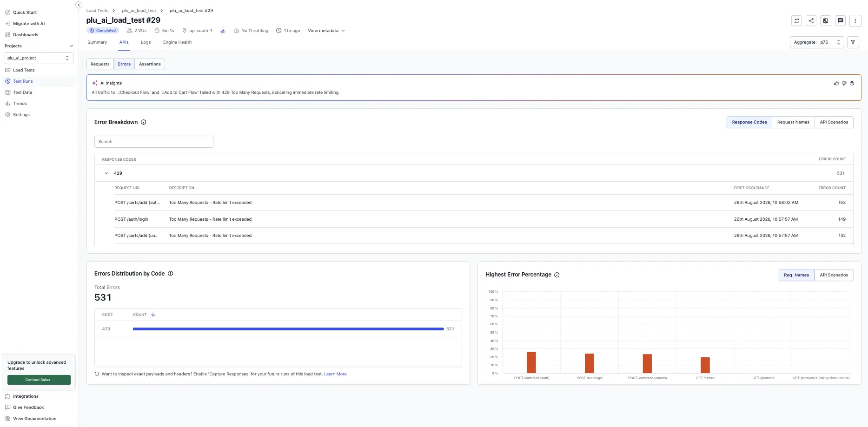Select API Scenarios in Highest Error Percentage
The image size is (868, 427).
pos(834,275)
